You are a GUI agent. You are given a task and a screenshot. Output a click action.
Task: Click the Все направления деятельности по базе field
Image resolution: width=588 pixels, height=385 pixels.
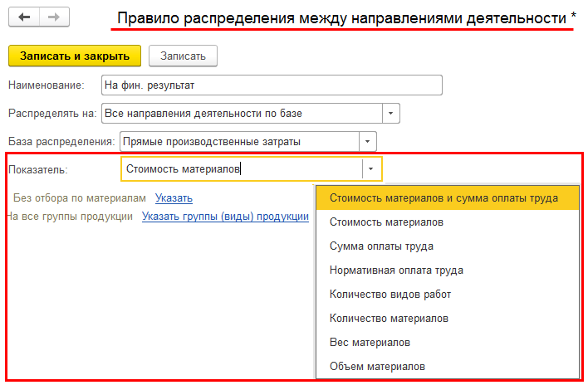pos(242,113)
